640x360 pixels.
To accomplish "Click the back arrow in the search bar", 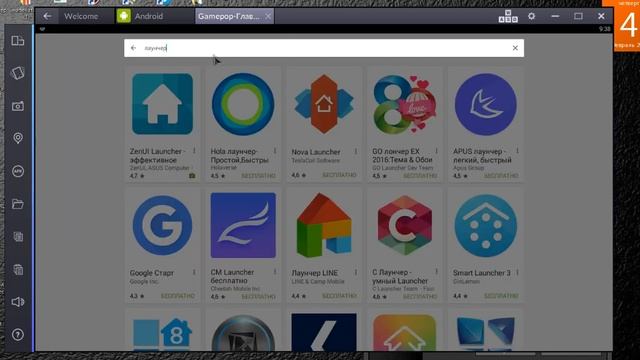I will point(133,48).
